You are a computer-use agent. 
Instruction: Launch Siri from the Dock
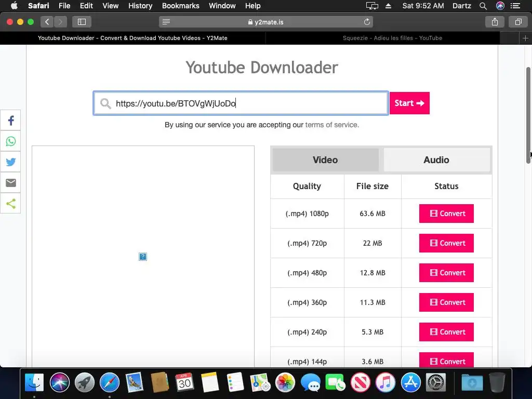[x=59, y=382]
